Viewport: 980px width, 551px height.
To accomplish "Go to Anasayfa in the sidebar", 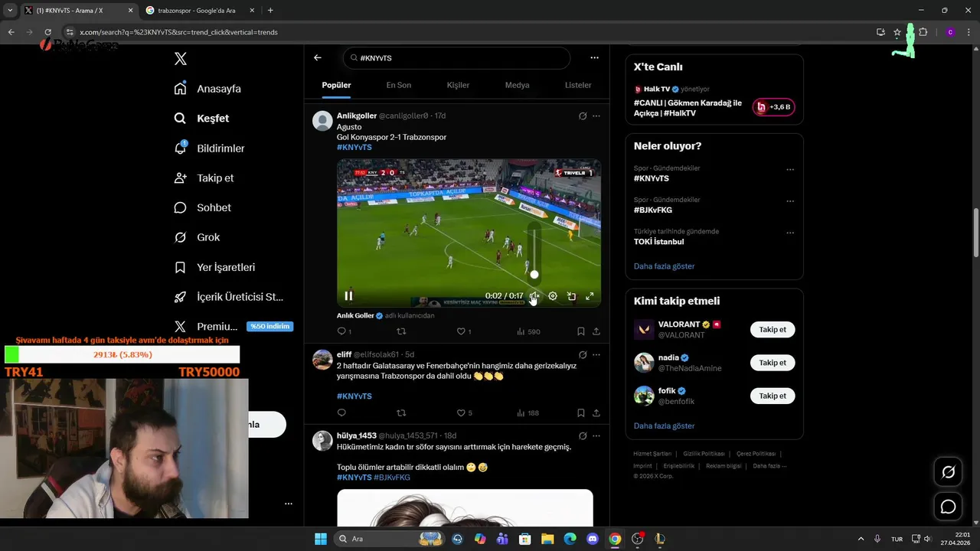I will (x=207, y=89).
